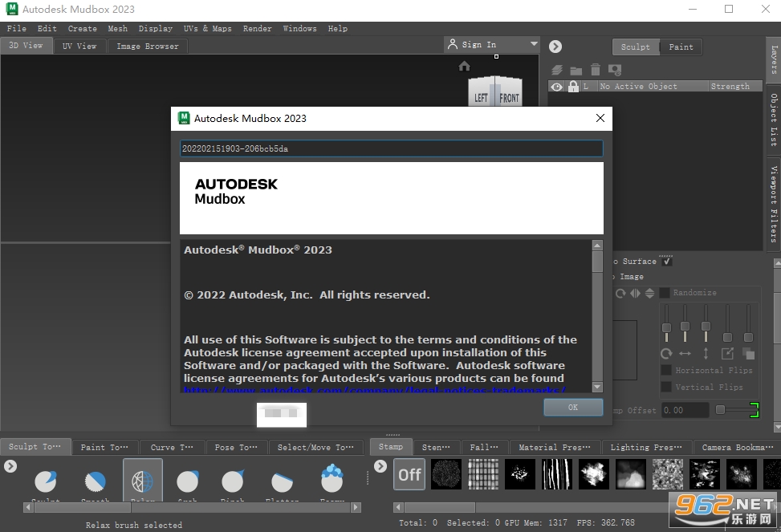
Task: Switch to Sculpt layers mode
Action: 636,47
